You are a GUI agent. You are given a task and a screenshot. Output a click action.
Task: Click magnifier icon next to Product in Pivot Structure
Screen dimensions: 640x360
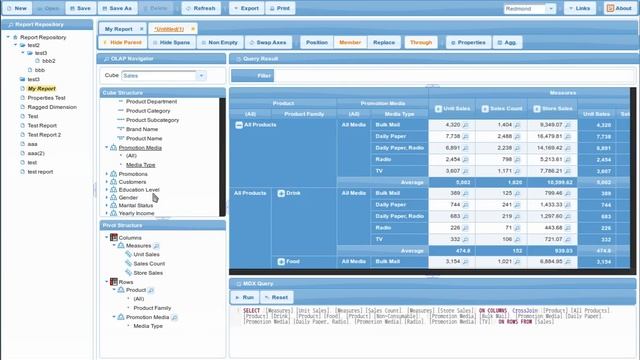pyautogui.click(x=151, y=290)
